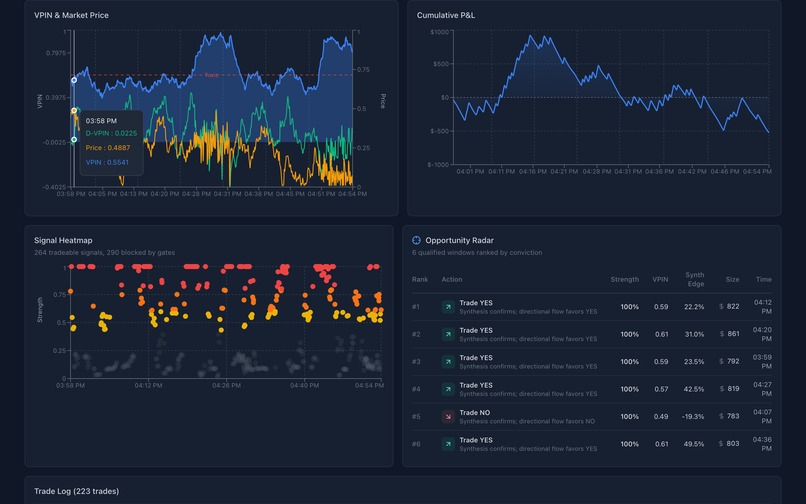
Task: Select the rank #1 Trade YES label
Action: (475, 303)
